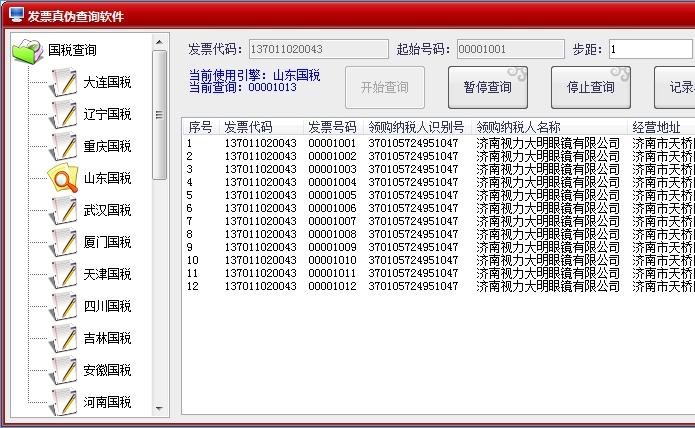
Task: Select the 河南国税 tree entry label
Action: [x=107, y=402]
